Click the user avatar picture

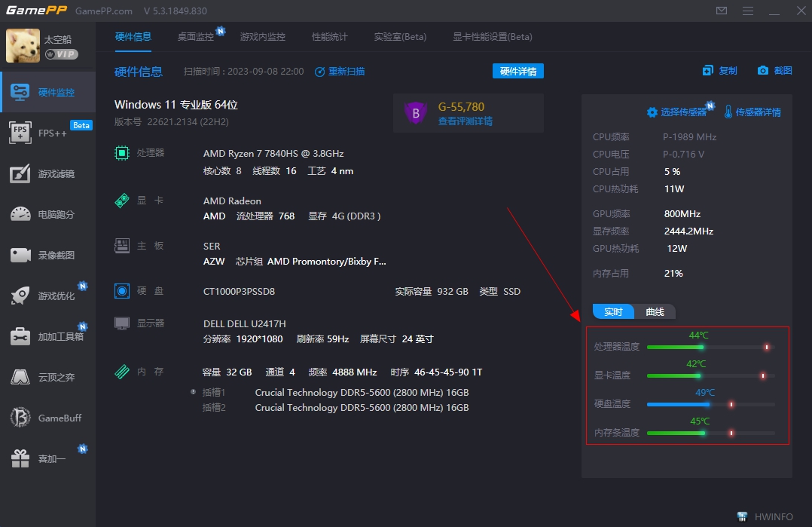tap(23, 45)
